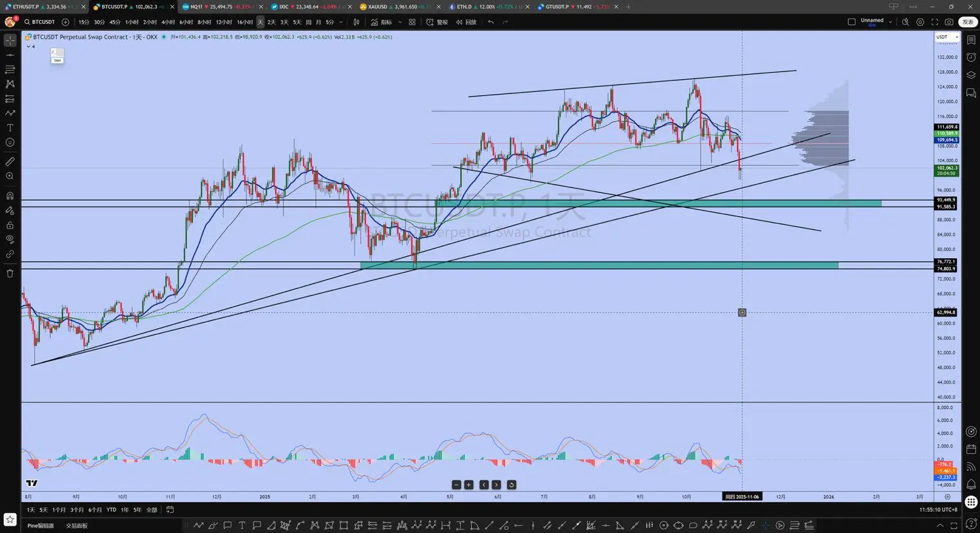Toggle keep drawing mode
Screen dimensions: 980x533
[10, 210]
